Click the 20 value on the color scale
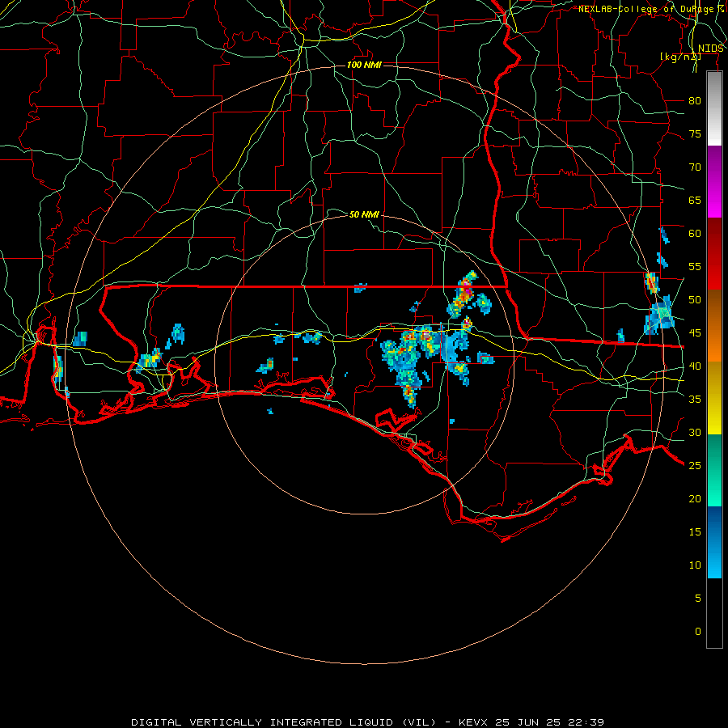The height and width of the screenshot is (728, 728). coord(695,498)
